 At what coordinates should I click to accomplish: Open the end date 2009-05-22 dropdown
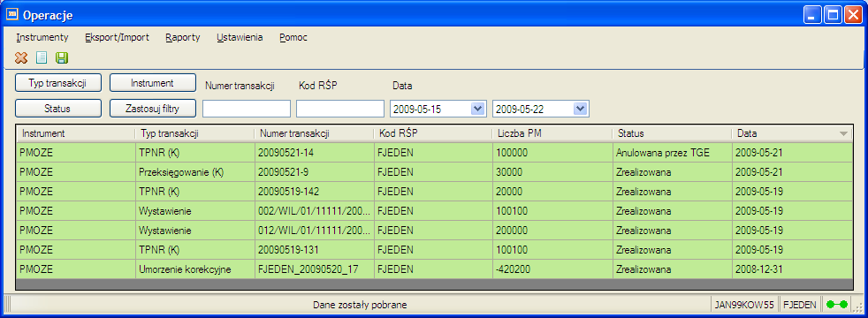(580, 109)
